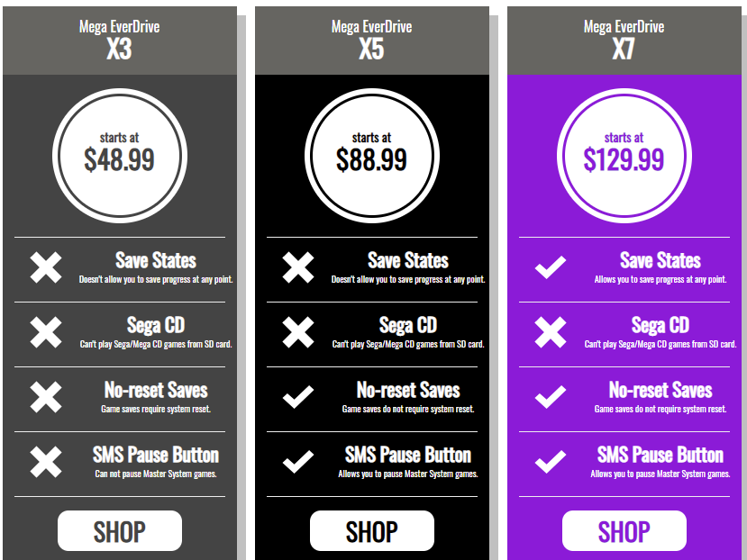Click the X7 Save States checkmark icon
Screen dimensions: 747x560
[x=551, y=268]
